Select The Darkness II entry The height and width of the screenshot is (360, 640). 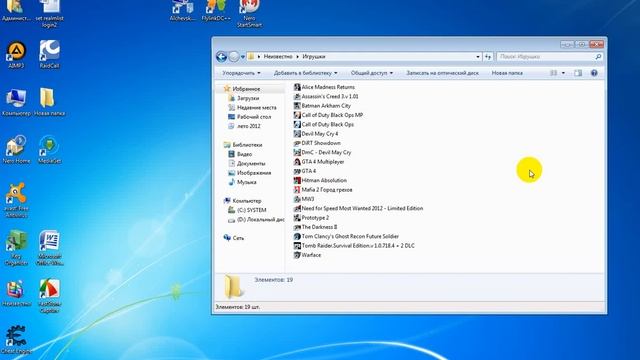point(316,227)
